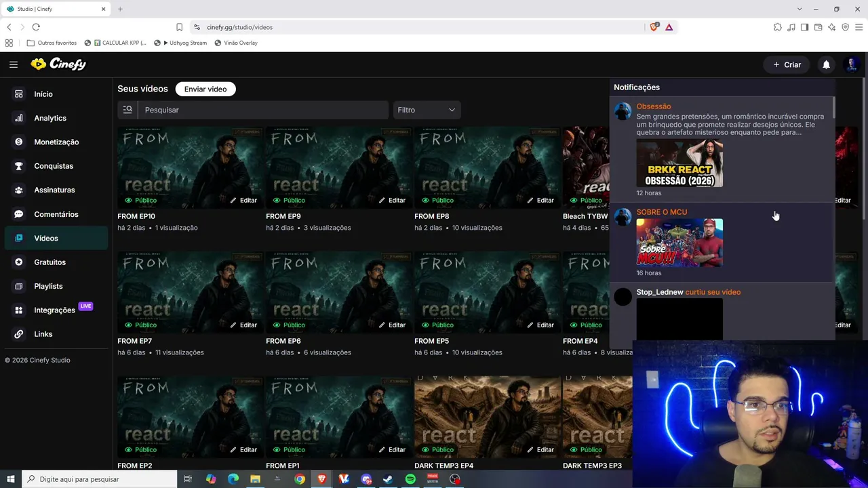This screenshot has width=868, height=488.
Task: Edit the FROM EP10 video
Action: point(243,200)
